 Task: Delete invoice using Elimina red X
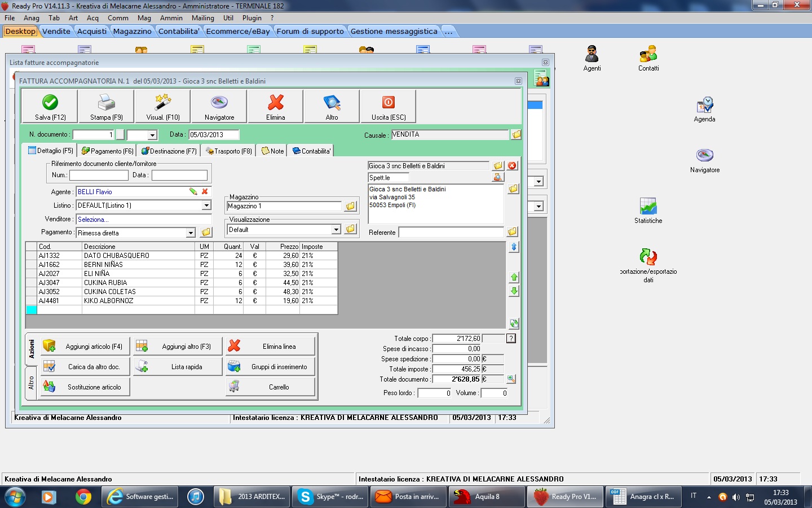click(x=276, y=106)
